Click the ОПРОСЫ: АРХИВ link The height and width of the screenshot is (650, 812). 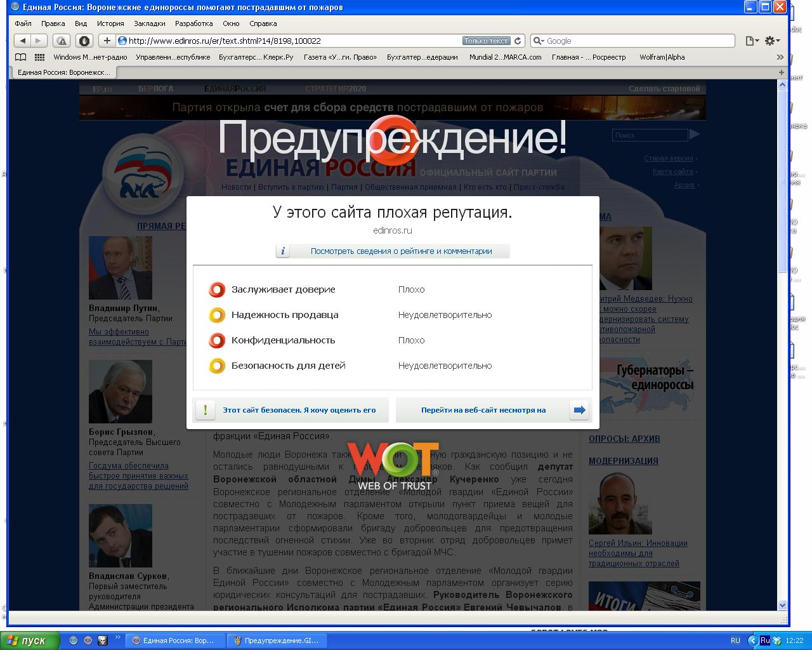(x=624, y=439)
